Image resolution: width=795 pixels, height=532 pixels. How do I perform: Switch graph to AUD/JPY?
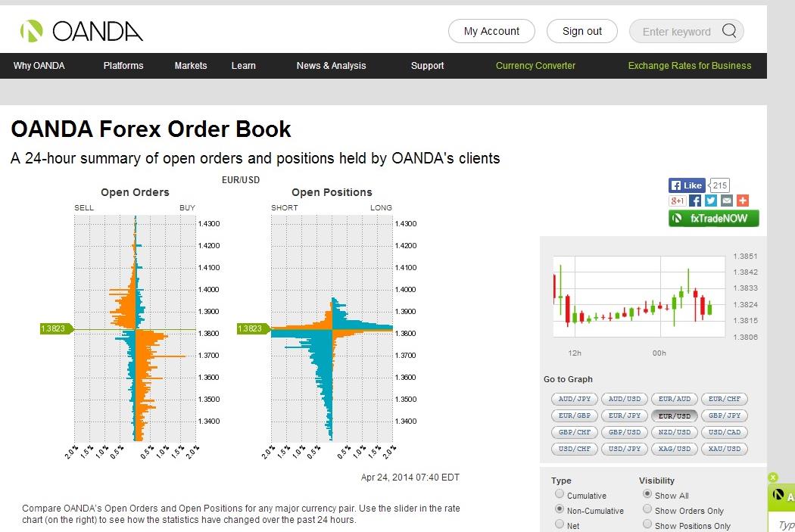point(575,400)
